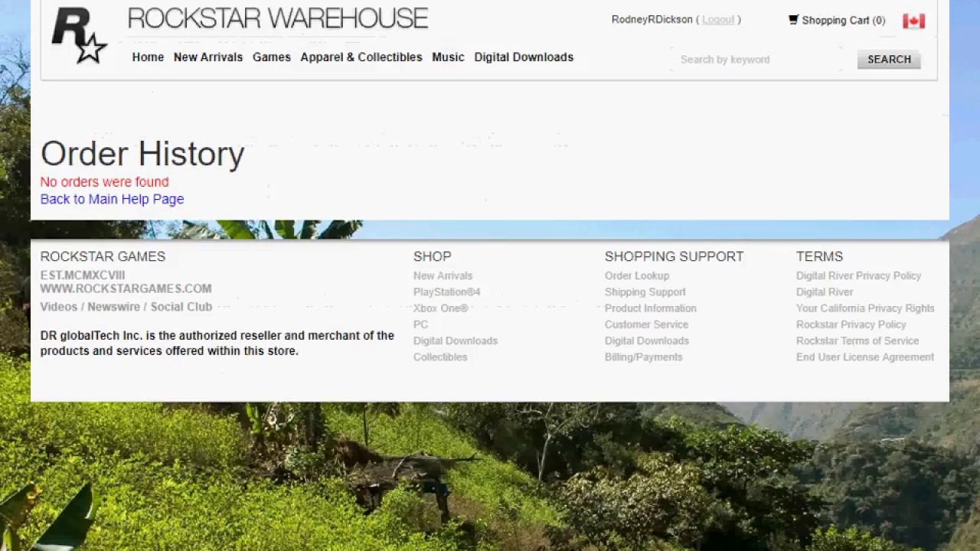Open the Product Information link

[x=651, y=308]
